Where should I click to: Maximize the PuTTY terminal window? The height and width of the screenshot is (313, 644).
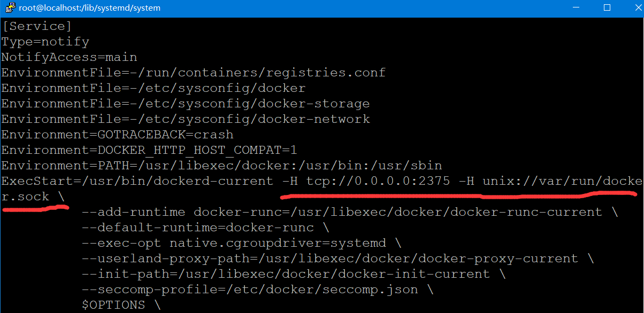(607, 8)
